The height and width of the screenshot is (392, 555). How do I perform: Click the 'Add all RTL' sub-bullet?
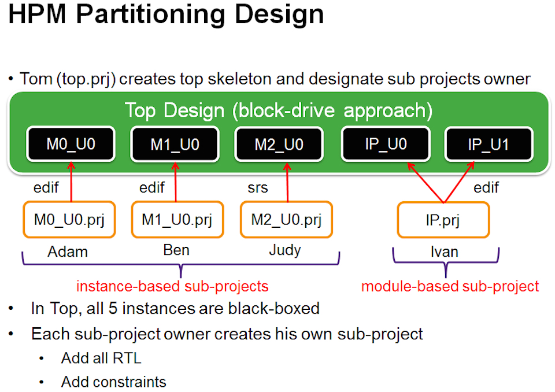point(101,358)
